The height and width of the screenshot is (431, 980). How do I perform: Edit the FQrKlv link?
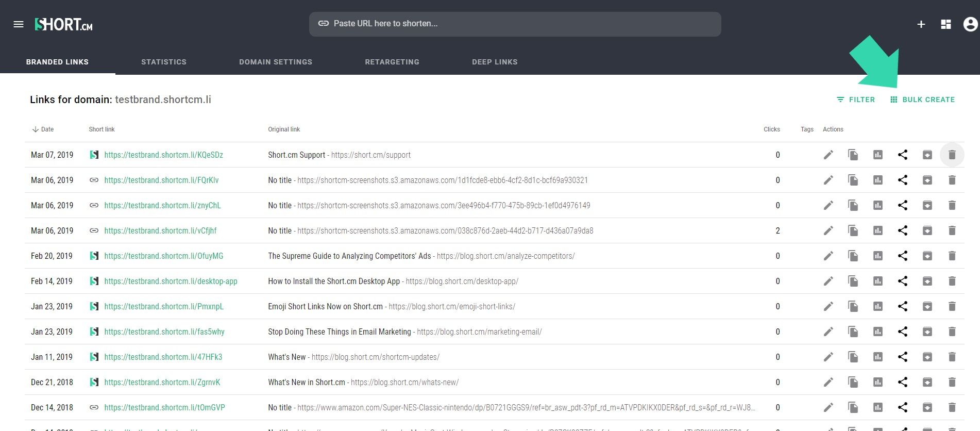point(829,180)
